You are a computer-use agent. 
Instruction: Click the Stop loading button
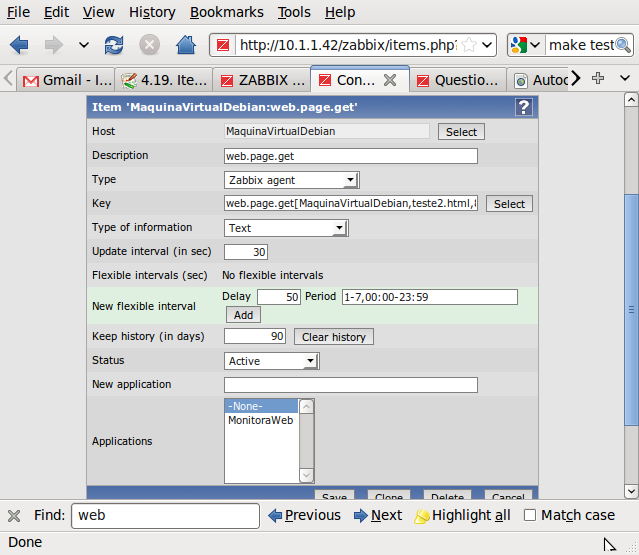(x=150, y=45)
